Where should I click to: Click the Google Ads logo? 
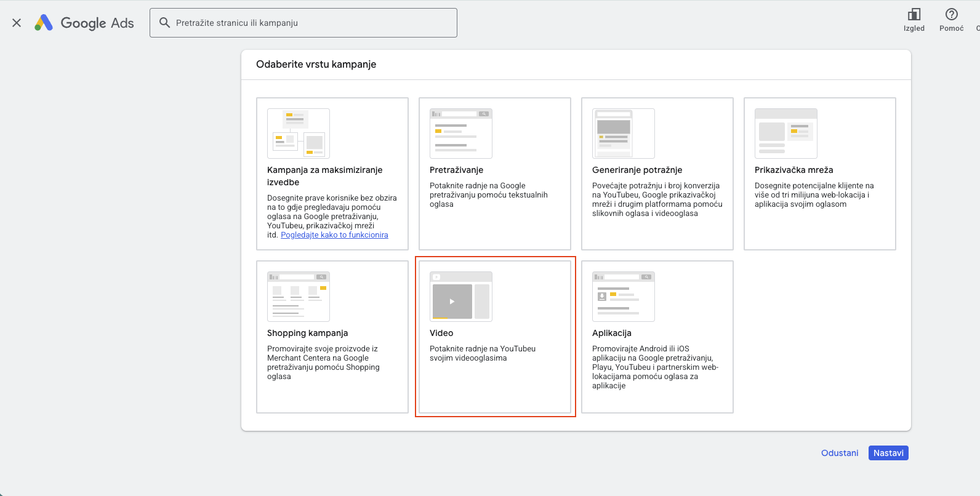pos(84,23)
